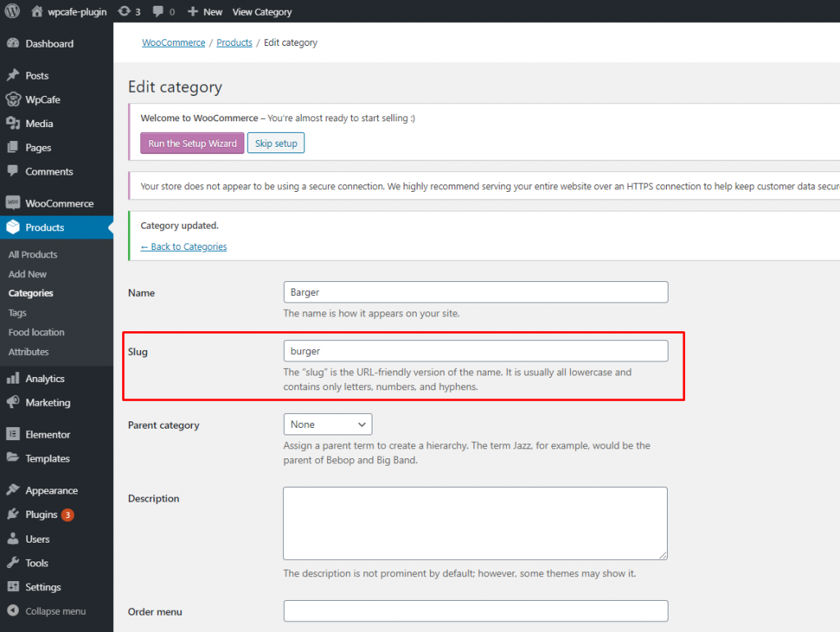Click Run the Setup Wizard button
840x632 pixels.
192,143
